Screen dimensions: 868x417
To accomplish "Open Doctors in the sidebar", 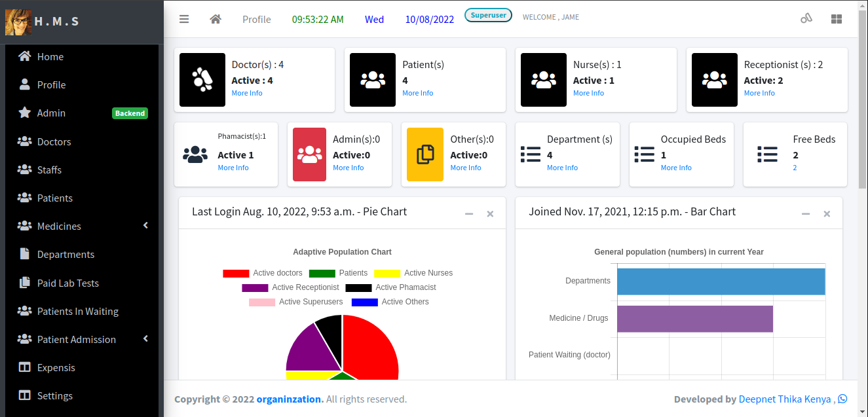I will pos(54,141).
